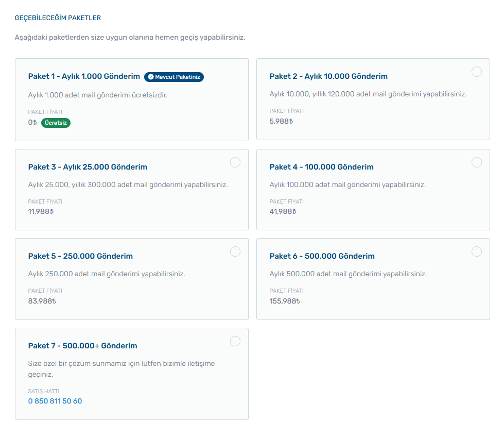Click the checkmark icon in Mevcut Paketiniz

(151, 77)
